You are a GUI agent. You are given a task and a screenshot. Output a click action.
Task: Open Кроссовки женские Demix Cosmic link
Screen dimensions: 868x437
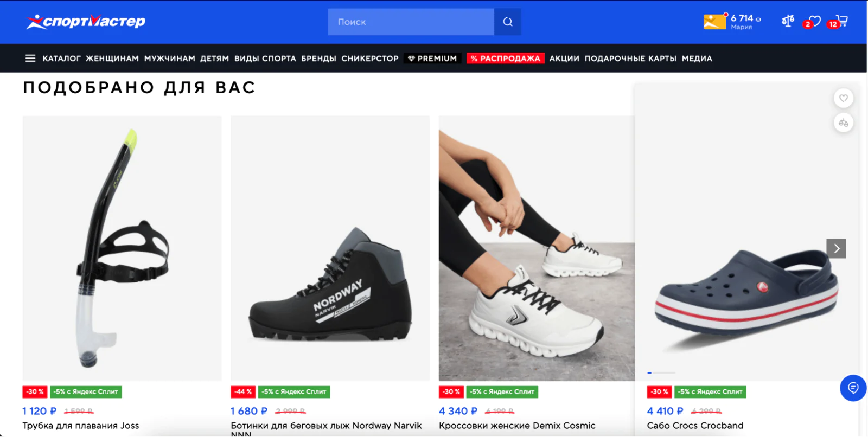point(517,426)
